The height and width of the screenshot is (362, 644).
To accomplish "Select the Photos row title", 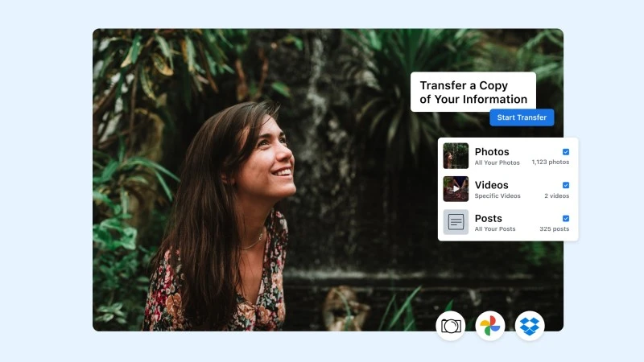I will 492,152.
